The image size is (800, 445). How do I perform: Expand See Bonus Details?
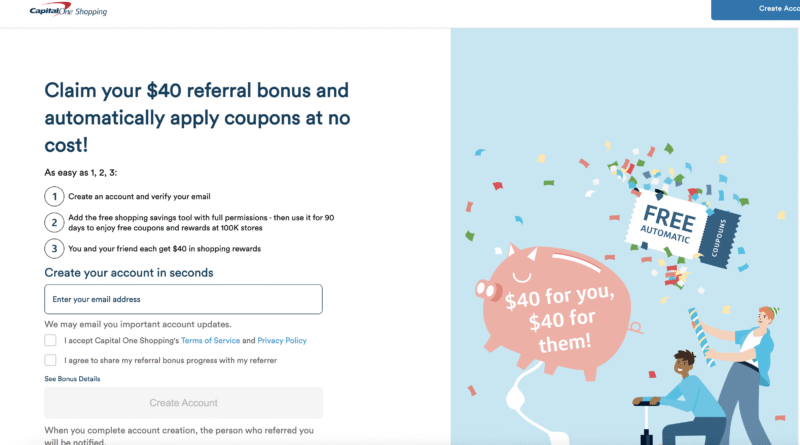click(x=72, y=379)
